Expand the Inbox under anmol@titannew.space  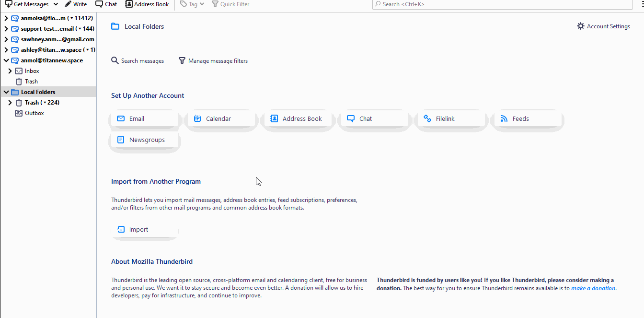click(x=10, y=71)
